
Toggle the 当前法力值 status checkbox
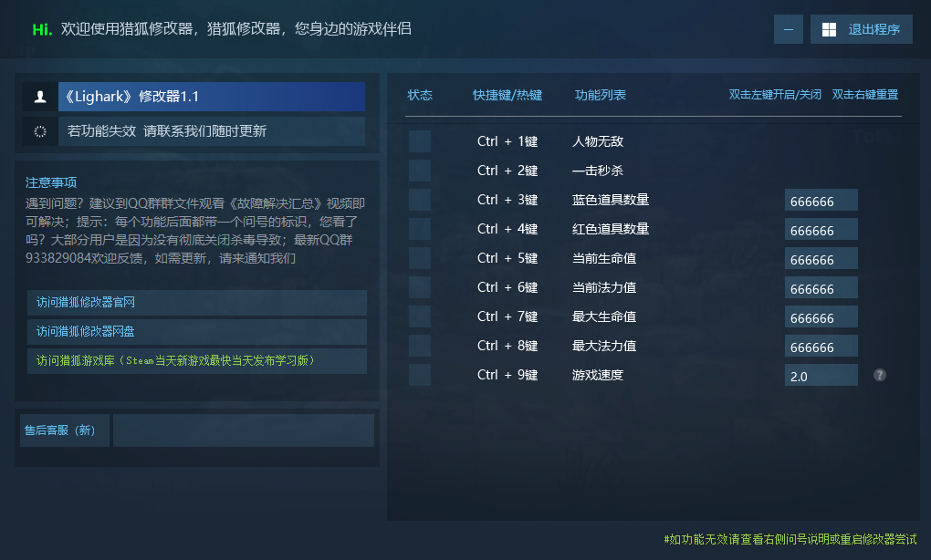(x=420, y=287)
